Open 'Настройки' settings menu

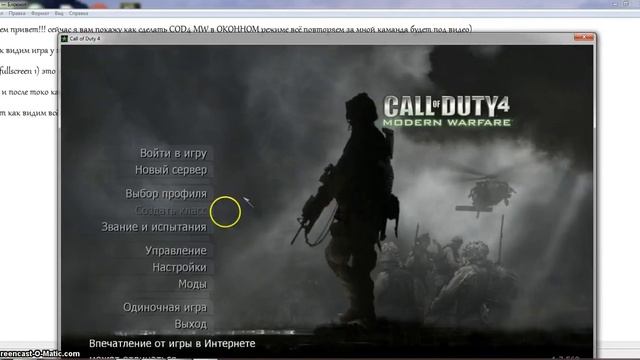pos(180,267)
